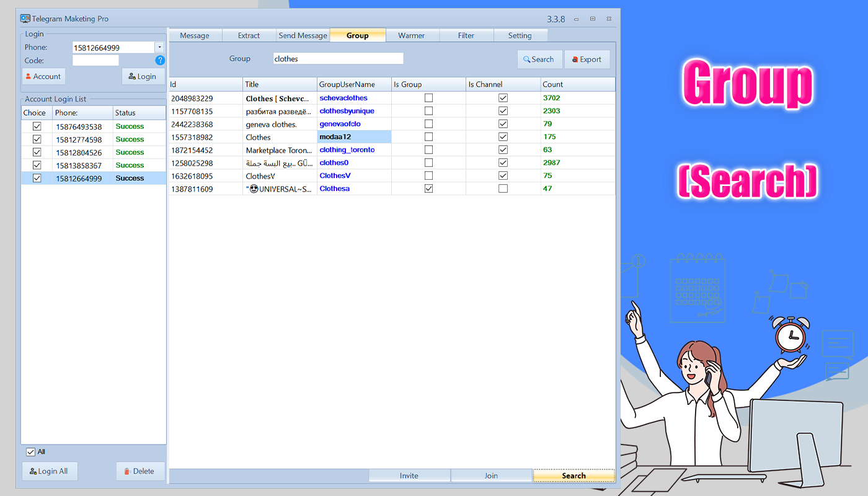Sort by GroupUserName column header
The width and height of the screenshot is (868, 496).
pyautogui.click(x=354, y=84)
